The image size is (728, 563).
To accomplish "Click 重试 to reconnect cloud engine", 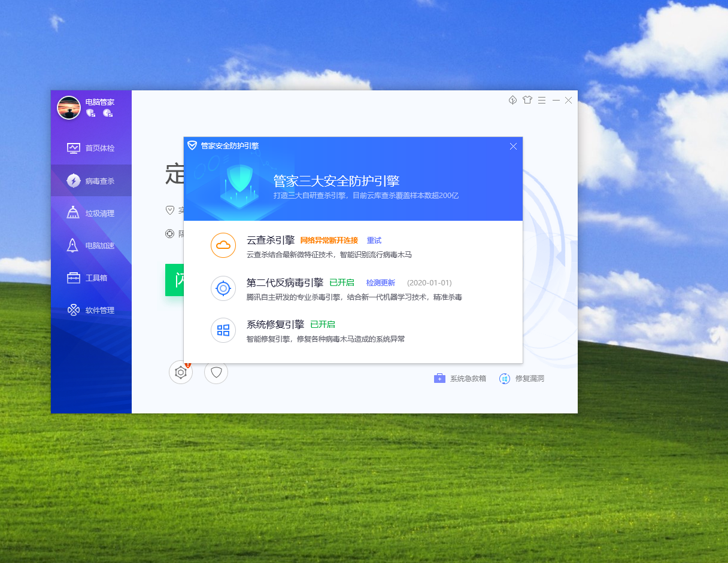I will (374, 241).
